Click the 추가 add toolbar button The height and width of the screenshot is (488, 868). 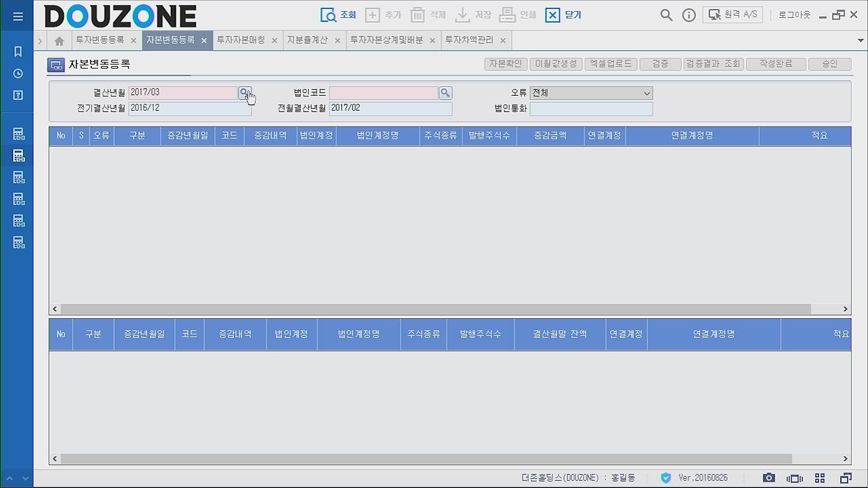383,15
